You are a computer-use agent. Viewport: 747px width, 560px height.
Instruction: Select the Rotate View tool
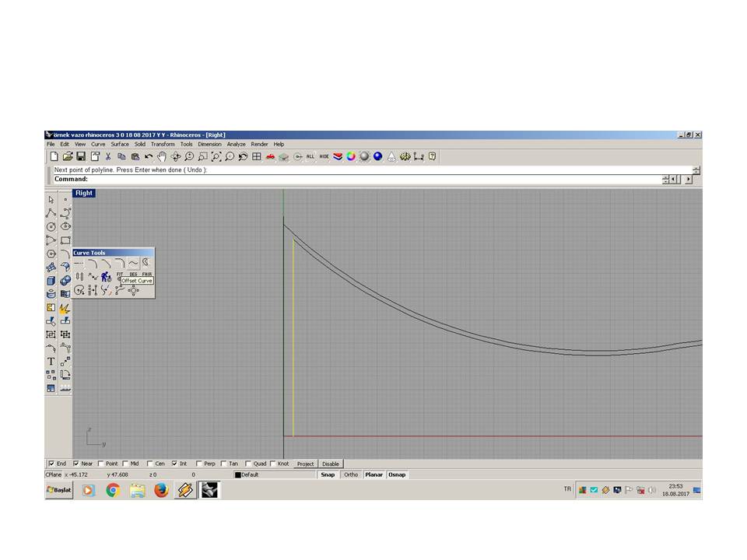(176, 156)
